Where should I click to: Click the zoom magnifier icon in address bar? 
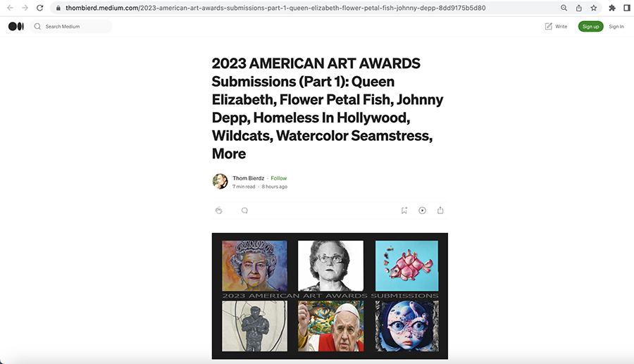pos(564,8)
